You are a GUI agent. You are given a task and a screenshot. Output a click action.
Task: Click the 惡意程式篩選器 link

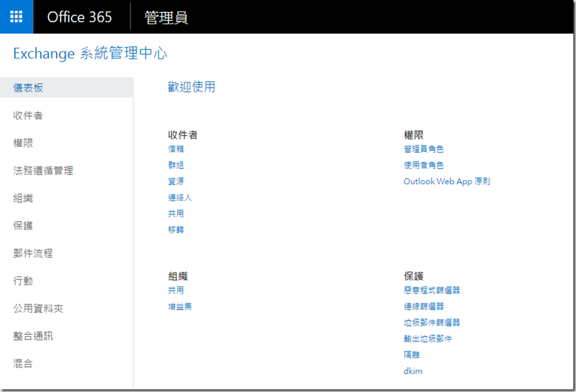tap(432, 290)
